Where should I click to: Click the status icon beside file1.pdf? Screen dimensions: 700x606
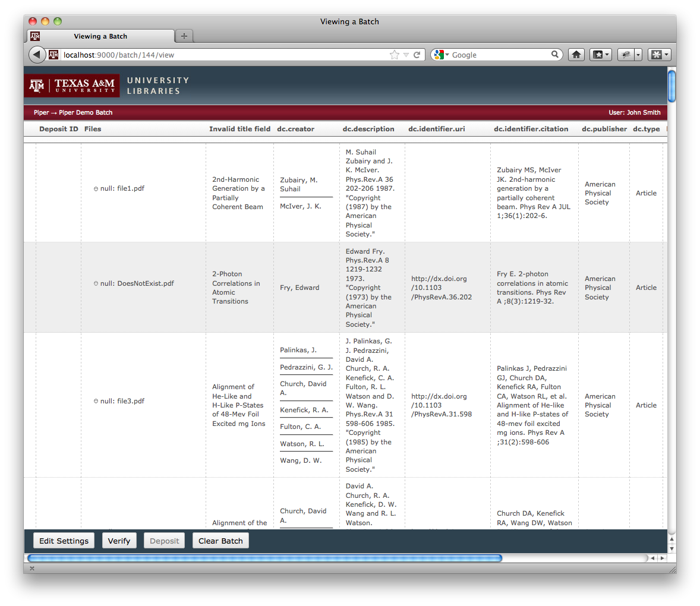point(96,189)
